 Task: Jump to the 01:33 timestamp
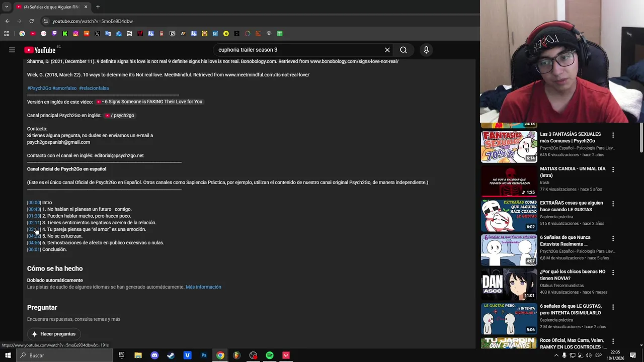[34, 216]
